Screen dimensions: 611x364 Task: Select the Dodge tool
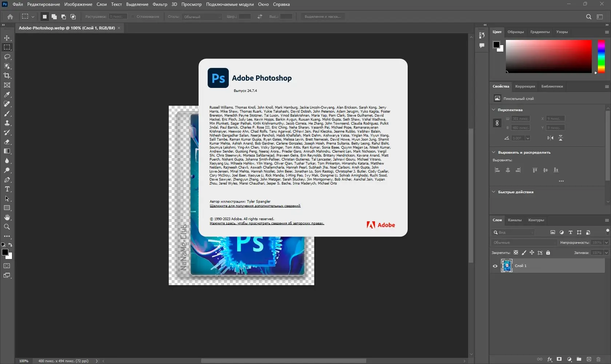pyautogui.click(x=7, y=170)
